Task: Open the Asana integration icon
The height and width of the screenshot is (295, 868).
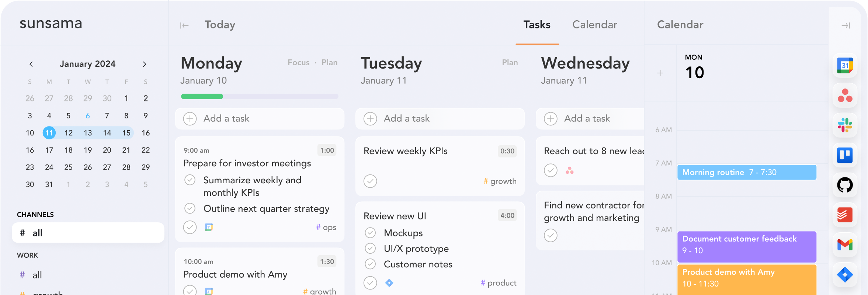Action: tap(845, 96)
